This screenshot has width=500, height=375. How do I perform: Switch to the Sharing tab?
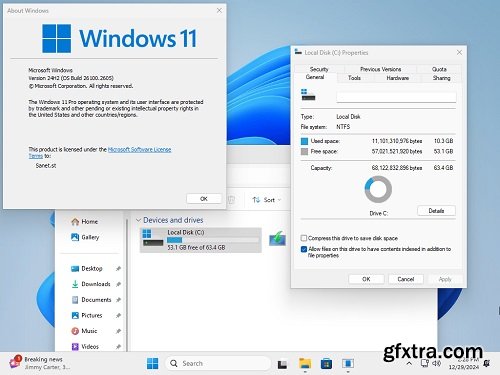click(441, 78)
